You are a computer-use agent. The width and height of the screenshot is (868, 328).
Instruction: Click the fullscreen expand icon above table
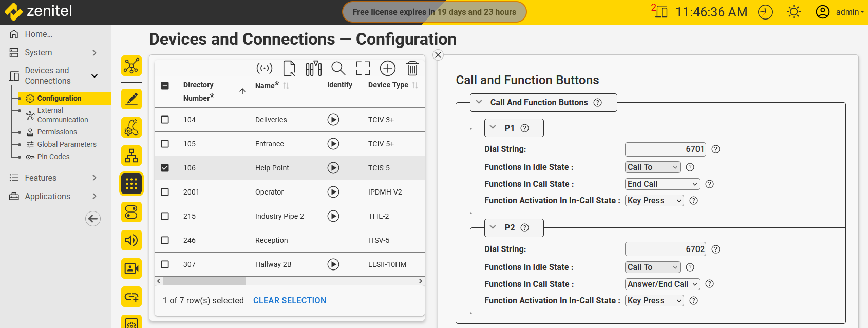tap(363, 68)
